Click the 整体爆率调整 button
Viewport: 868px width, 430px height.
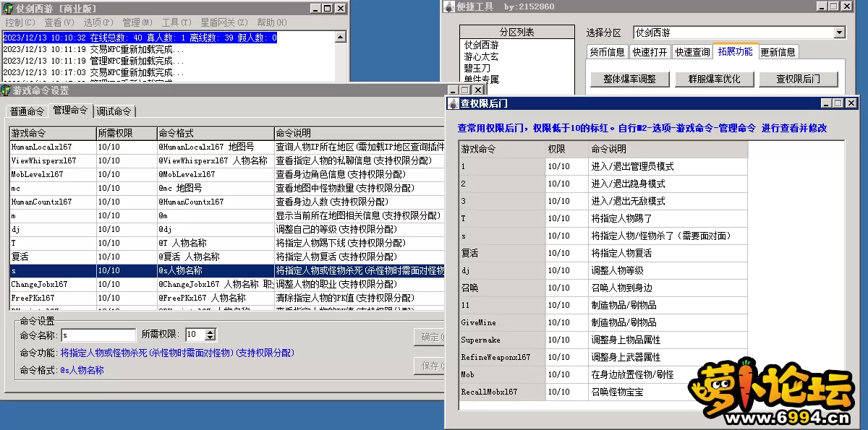[629, 79]
